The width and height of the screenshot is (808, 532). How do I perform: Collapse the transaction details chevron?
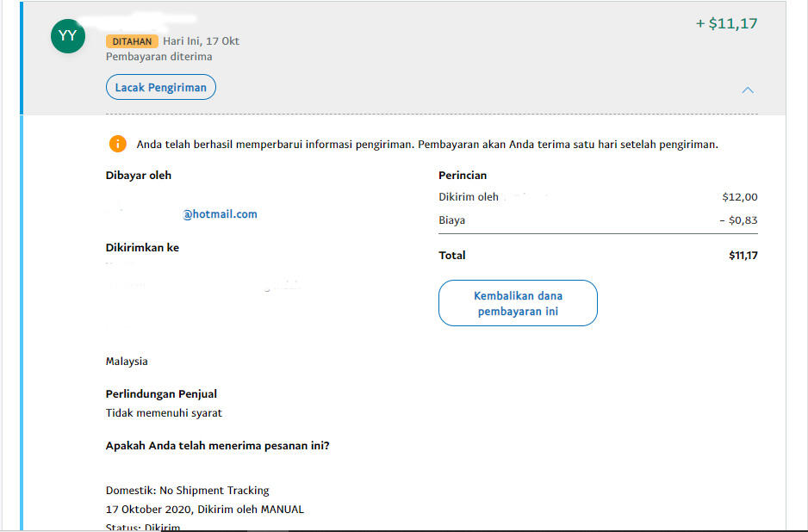tap(748, 90)
